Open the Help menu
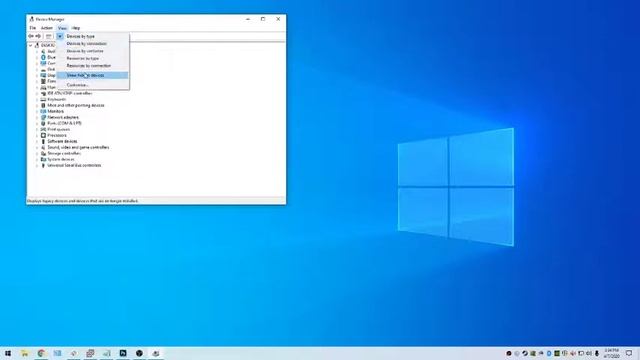Screen dimensions: 640x360 click(76, 28)
